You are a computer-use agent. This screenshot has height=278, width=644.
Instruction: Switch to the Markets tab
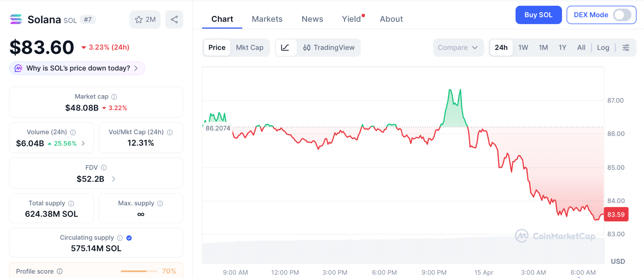pyautogui.click(x=267, y=19)
